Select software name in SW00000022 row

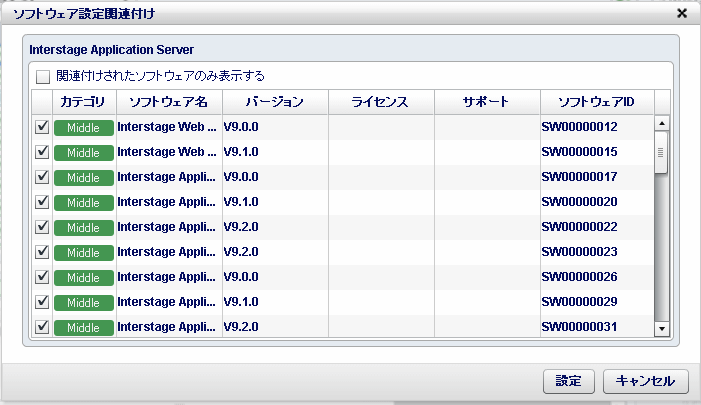[x=166, y=227]
